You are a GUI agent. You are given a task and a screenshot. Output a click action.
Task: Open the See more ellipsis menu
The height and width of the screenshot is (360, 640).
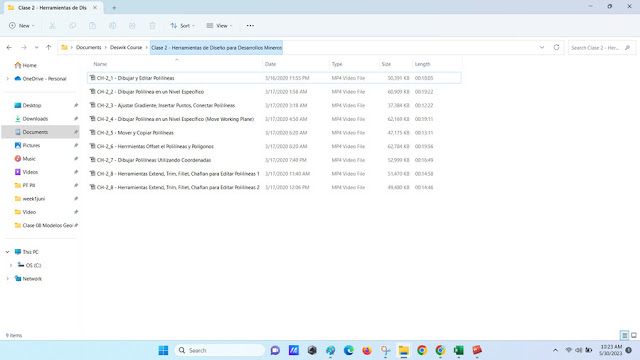coord(250,26)
